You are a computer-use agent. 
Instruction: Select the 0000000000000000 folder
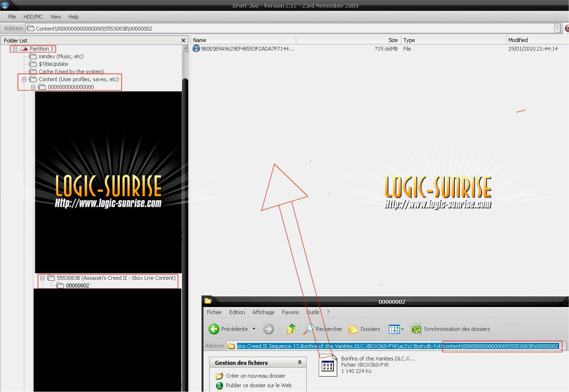click(71, 87)
